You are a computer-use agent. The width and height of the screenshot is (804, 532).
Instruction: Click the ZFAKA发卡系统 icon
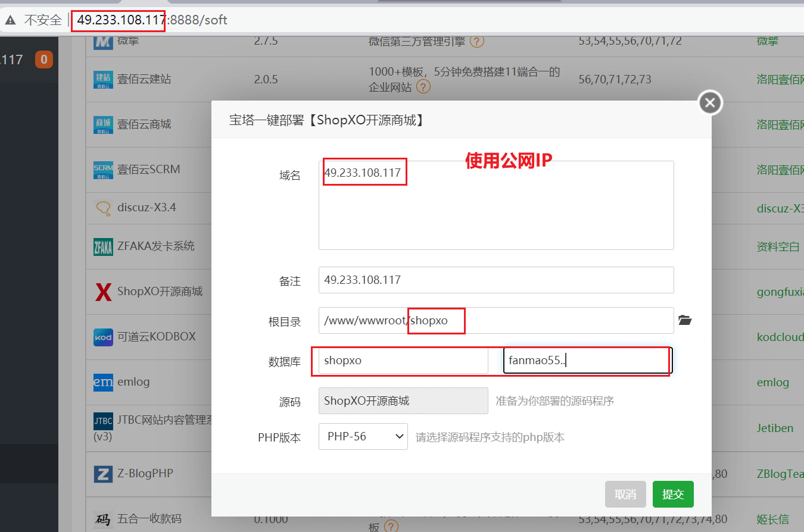pos(103,246)
